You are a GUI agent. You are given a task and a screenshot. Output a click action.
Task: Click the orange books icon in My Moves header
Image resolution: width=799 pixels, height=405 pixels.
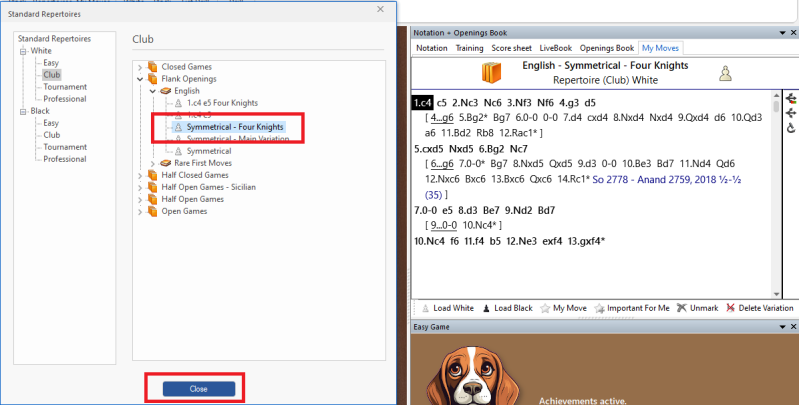click(x=492, y=73)
